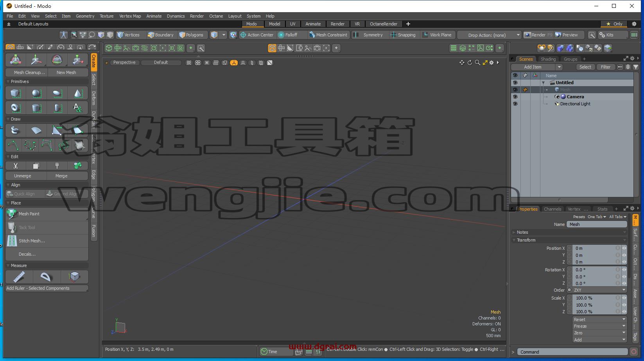Open gear options on Scenes tab bar

pos(632,59)
